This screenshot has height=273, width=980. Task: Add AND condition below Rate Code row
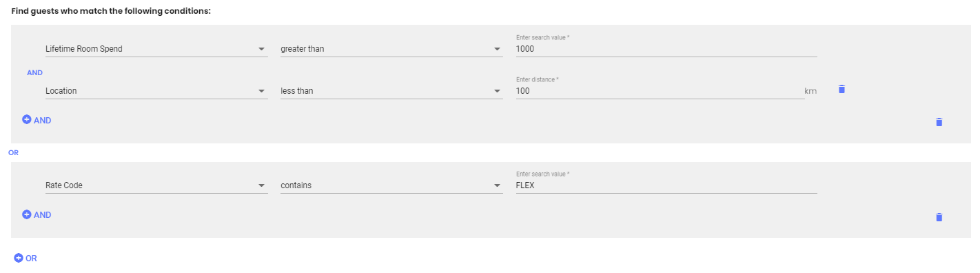(37, 214)
